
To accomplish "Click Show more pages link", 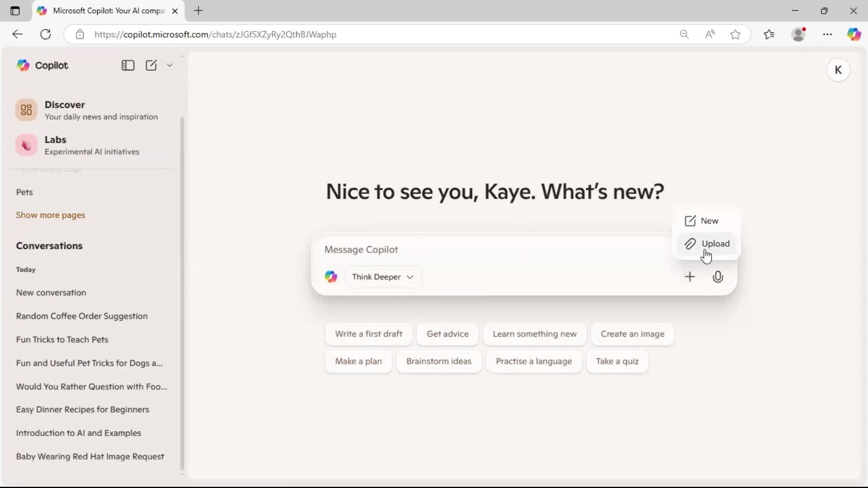I will [x=51, y=215].
